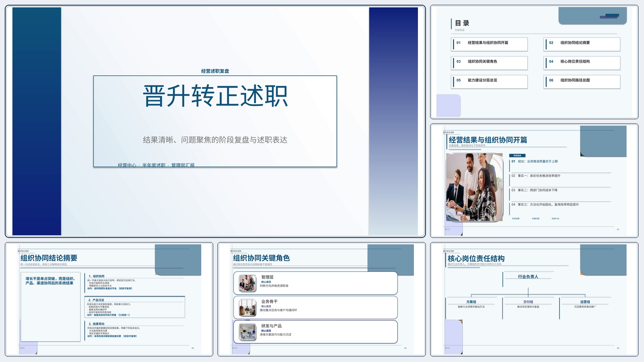
Task: Click contents entry 05 能力建设分层总览
Action: (489, 82)
